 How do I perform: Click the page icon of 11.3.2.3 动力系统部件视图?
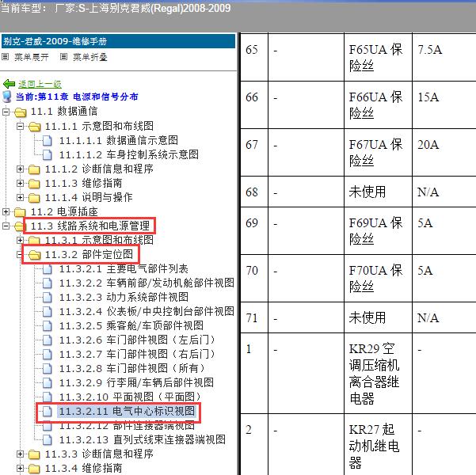47,298
